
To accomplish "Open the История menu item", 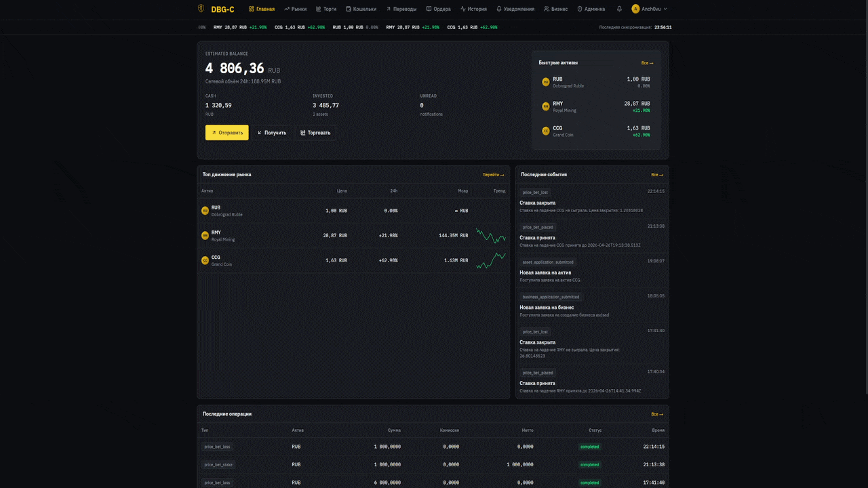I will tap(473, 9).
